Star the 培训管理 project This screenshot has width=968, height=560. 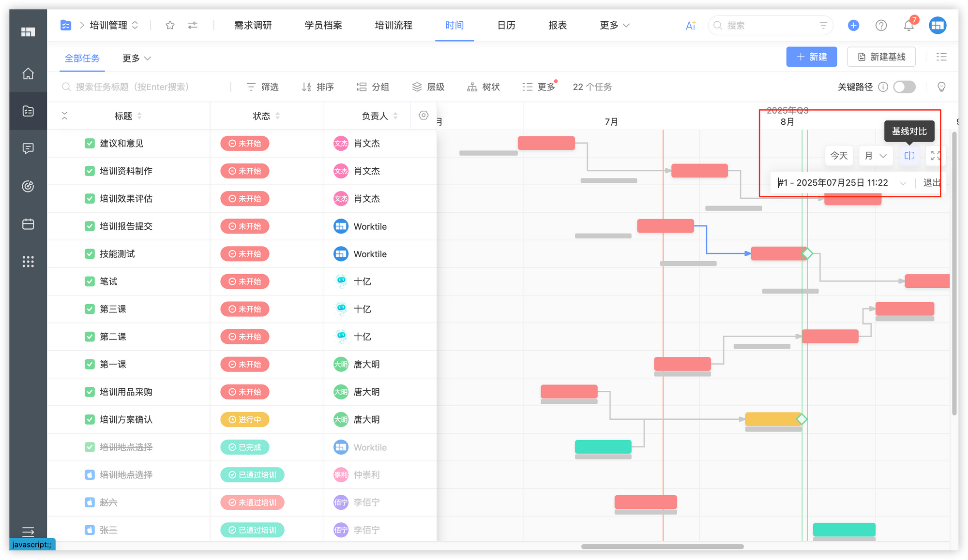tap(170, 25)
